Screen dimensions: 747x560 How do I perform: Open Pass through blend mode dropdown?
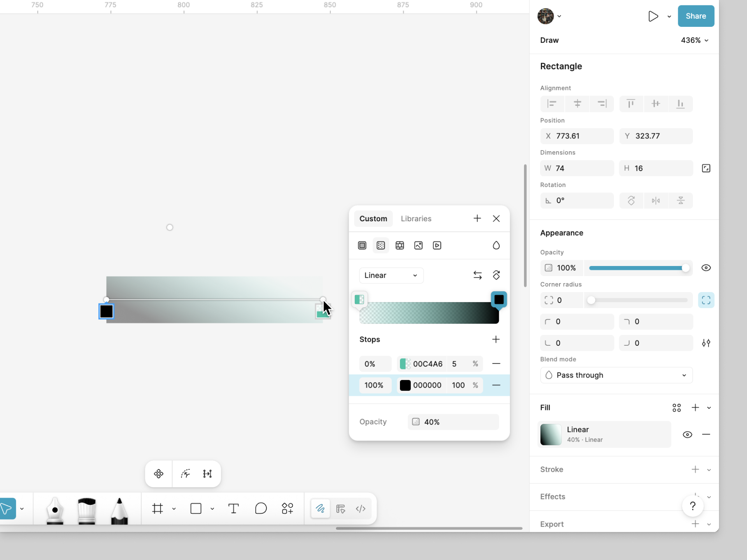(x=616, y=375)
